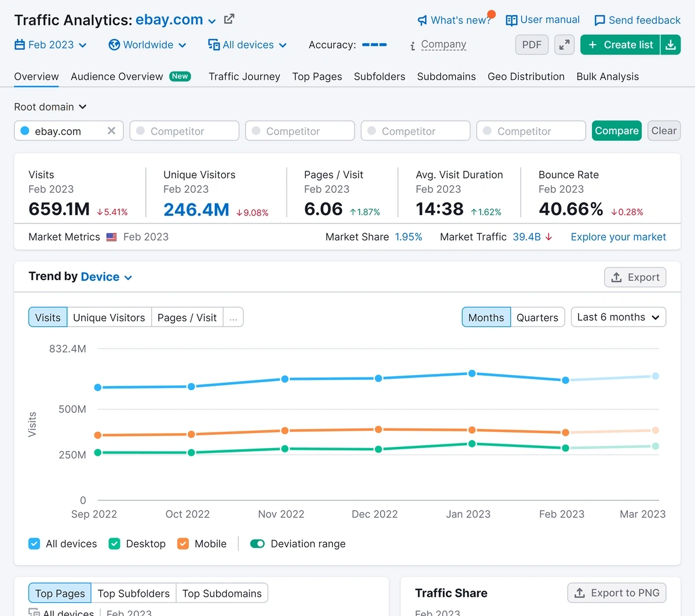Open the Geo Distribution tab
Viewport: 695px width, 616px height.
point(526,76)
